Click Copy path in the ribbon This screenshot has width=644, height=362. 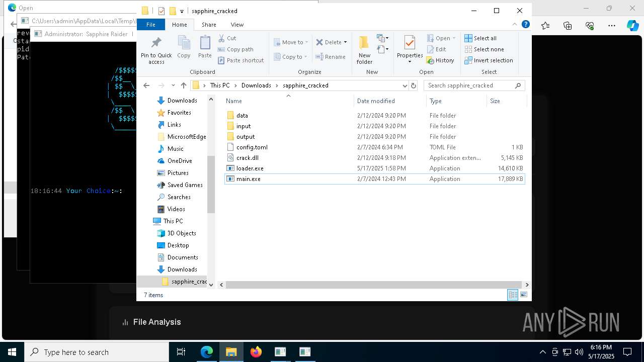click(235, 49)
